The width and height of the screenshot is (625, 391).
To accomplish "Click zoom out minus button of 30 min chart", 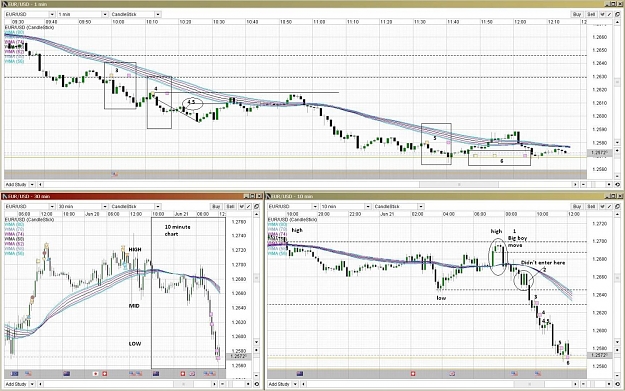I will 223,384.
